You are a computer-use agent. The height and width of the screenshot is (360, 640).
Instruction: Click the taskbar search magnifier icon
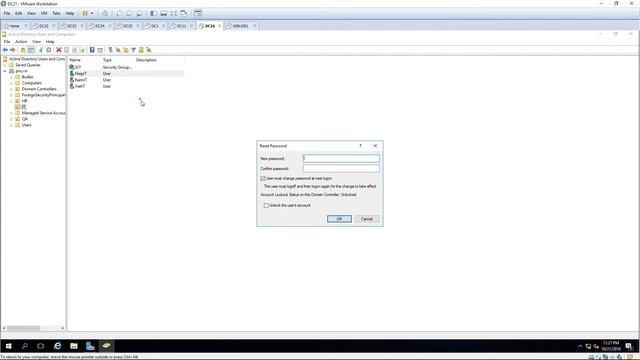coord(24,346)
